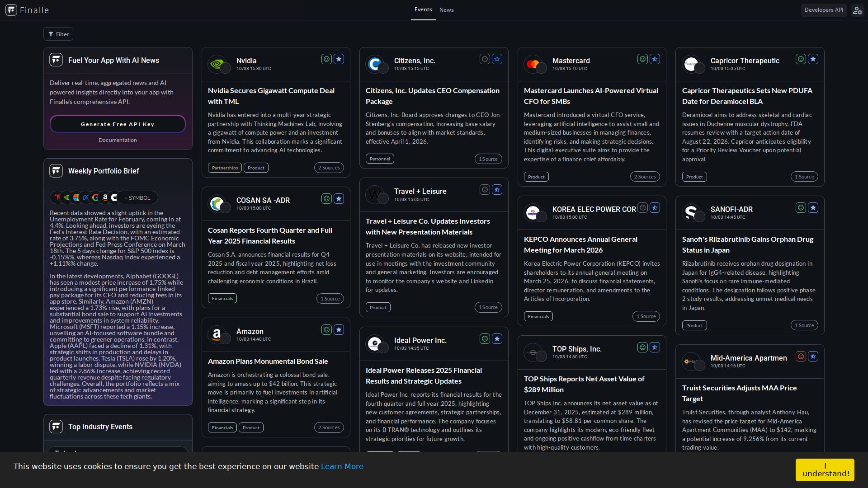Toggle favorite star for TOP Ships card
The height and width of the screenshot is (488, 868).
point(655,347)
